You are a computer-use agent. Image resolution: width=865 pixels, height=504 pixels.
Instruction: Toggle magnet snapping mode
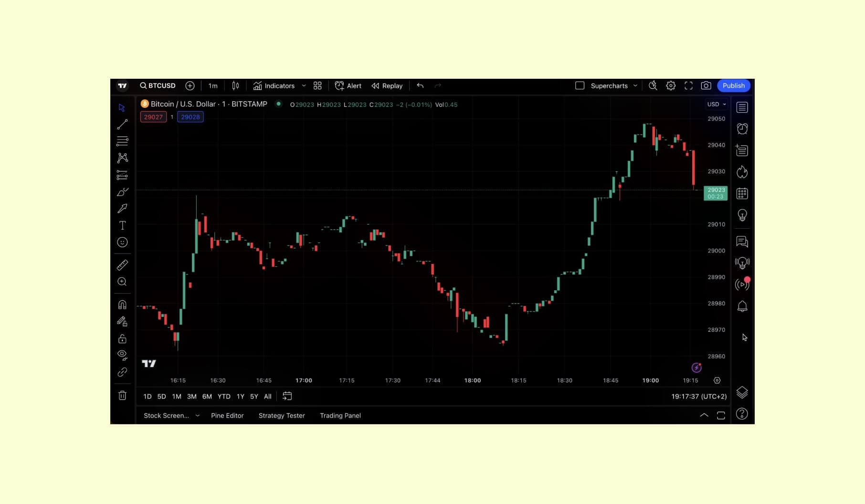pyautogui.click(x=122, y=304)
